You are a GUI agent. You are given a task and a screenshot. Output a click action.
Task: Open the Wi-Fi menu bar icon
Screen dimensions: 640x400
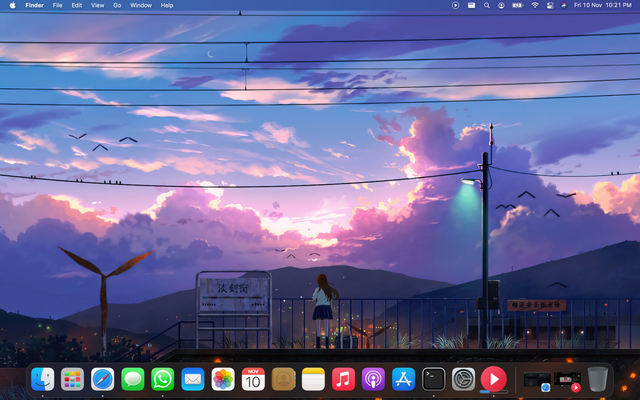[535, 5]
